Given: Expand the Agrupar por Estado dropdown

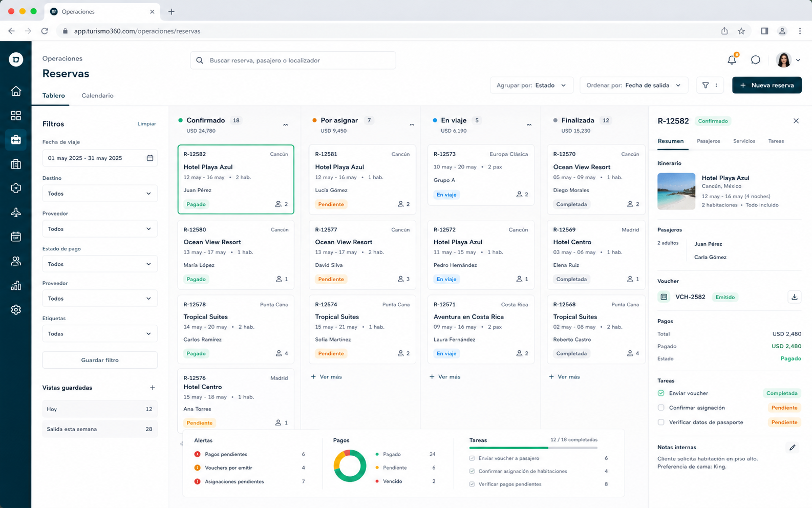Looking at the screenshot, I should (531, 85).
